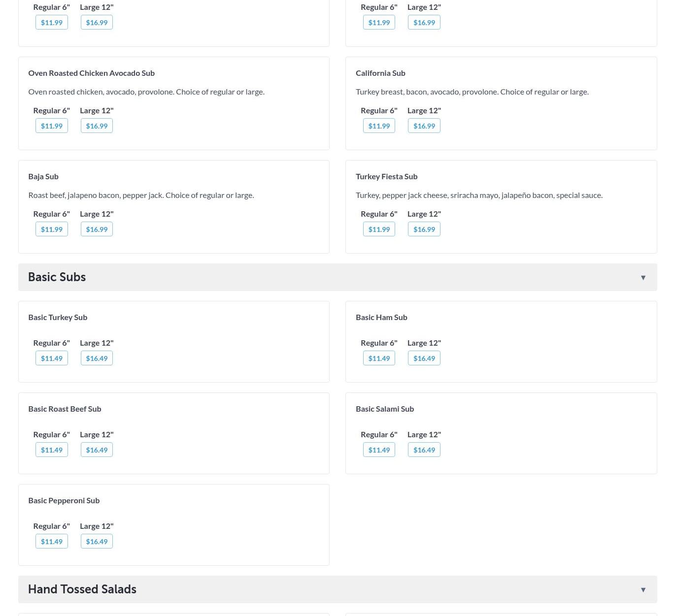Collapse the Hand Tossed Salads arrow

pos(643,590)
